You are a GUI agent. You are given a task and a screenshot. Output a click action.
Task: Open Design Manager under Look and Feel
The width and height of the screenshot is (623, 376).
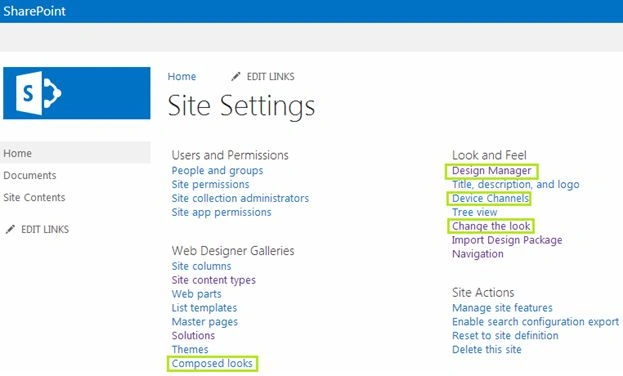[491, 171]
